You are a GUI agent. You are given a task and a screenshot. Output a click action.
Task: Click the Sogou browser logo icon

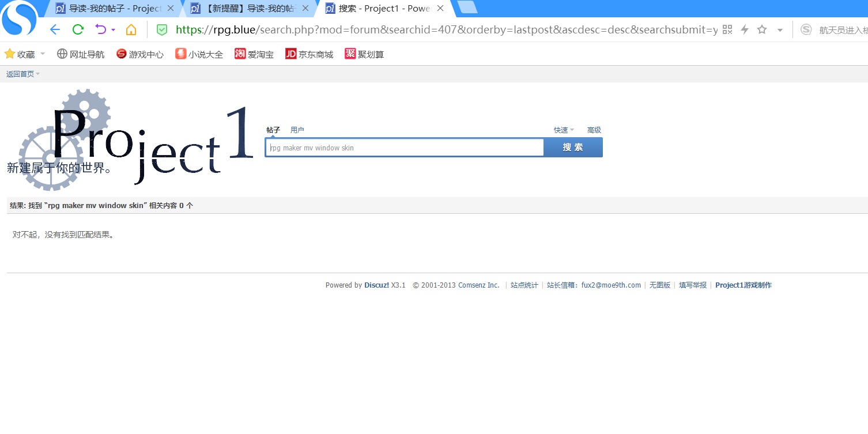click(x=19, y=18)
